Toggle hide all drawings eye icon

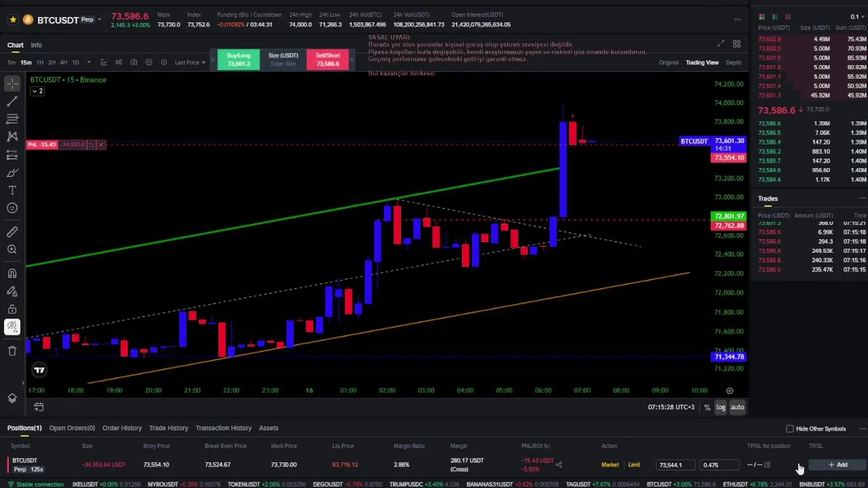click(12, 327)
